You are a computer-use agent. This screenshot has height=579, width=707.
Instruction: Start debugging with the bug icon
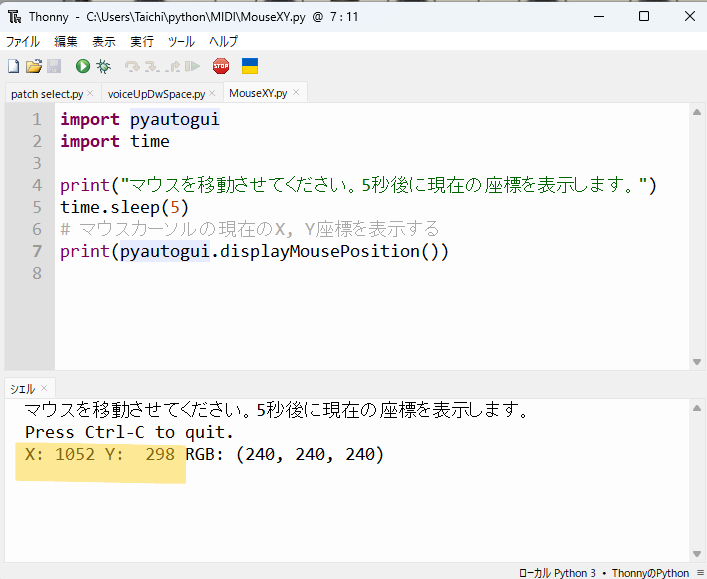(x=103, y=66)
